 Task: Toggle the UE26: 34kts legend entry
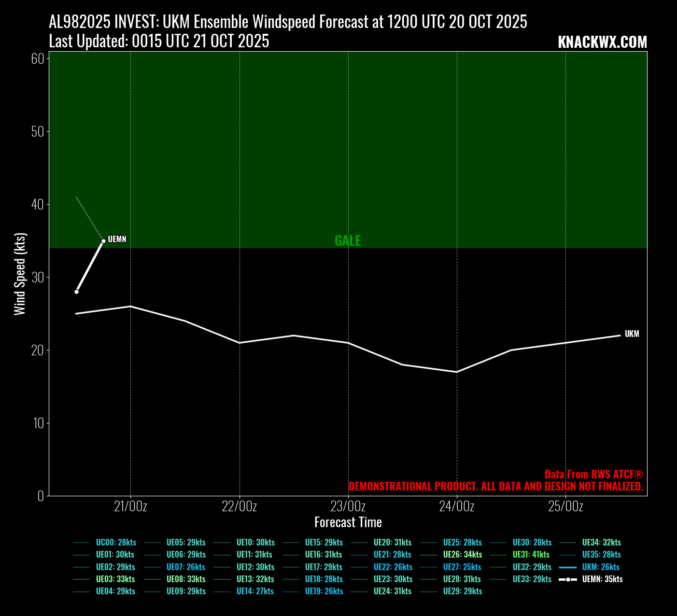pos(462,555)
